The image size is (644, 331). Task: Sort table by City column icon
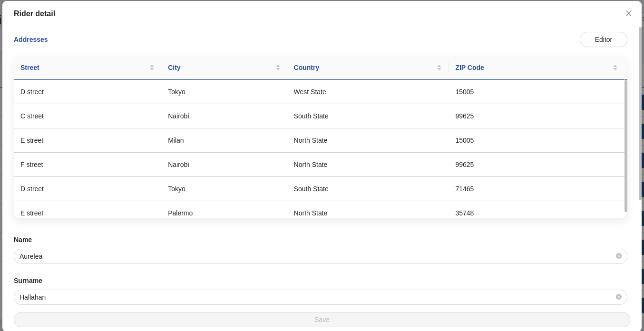[278, 68]
